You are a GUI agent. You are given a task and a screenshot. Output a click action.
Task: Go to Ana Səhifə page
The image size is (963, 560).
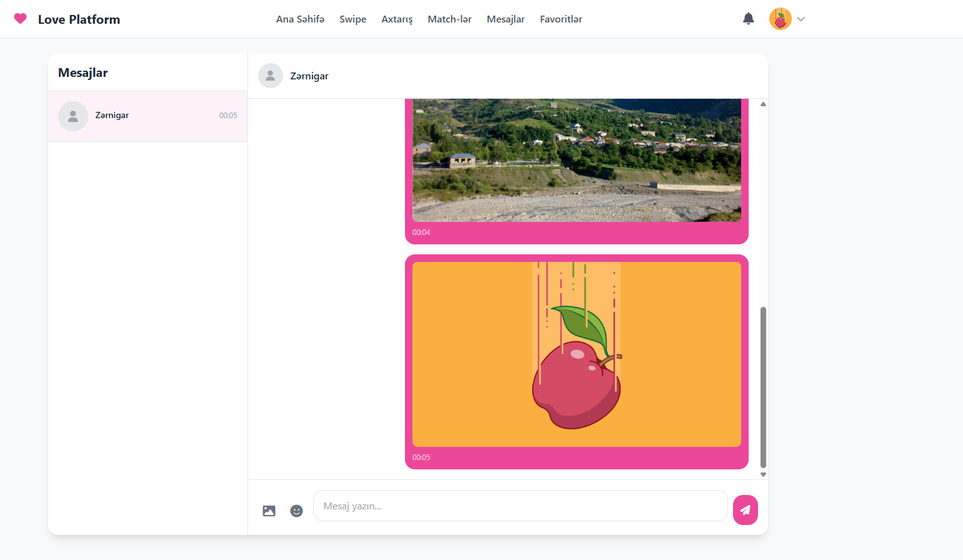coord(300,19)
